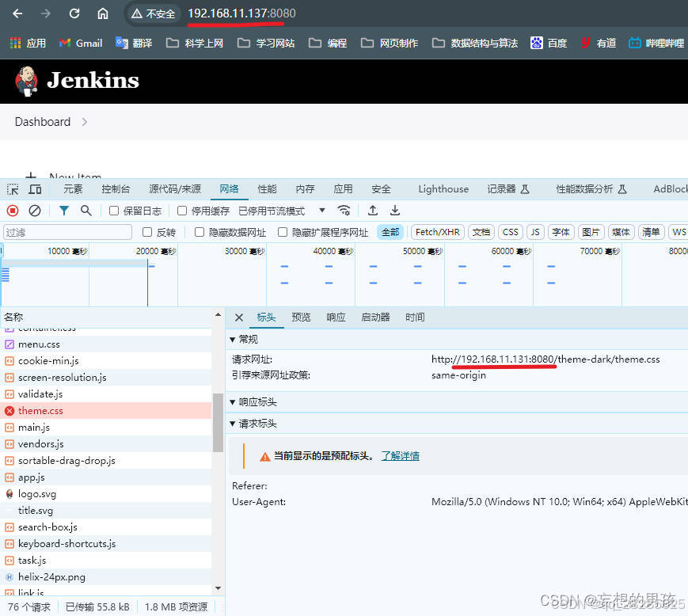Click the address bar URL 192.168.11.137:8080

241,13
